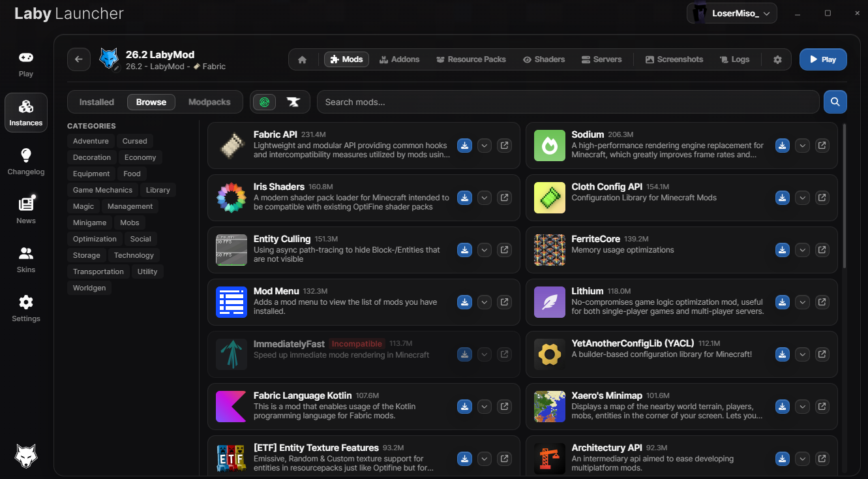The width and height of the screenshot is (868, 479).
Task: Download the Sodium mod
Action: point(783,146)
